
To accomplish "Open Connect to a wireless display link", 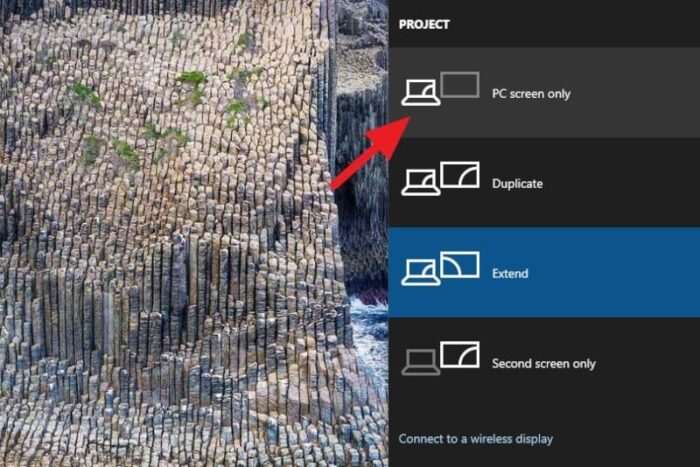I will (x=475, y=439).
